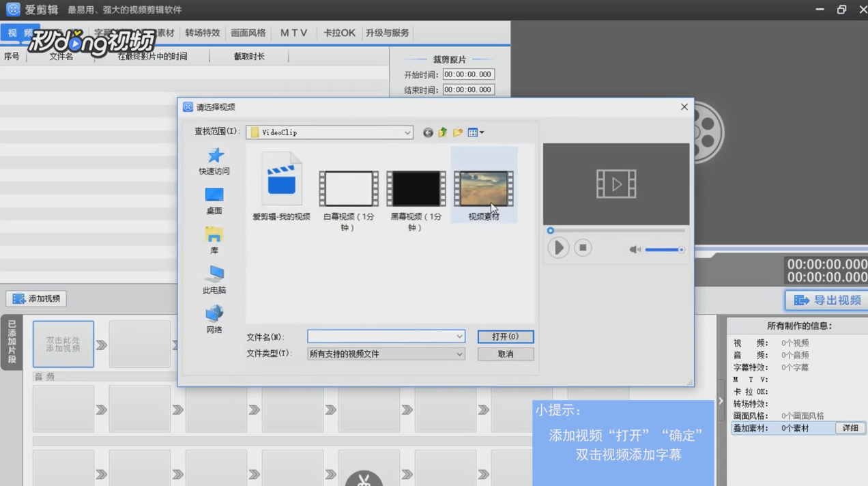
Task: Adjust the preview volume slider
Action: click(x=665, y=250)
